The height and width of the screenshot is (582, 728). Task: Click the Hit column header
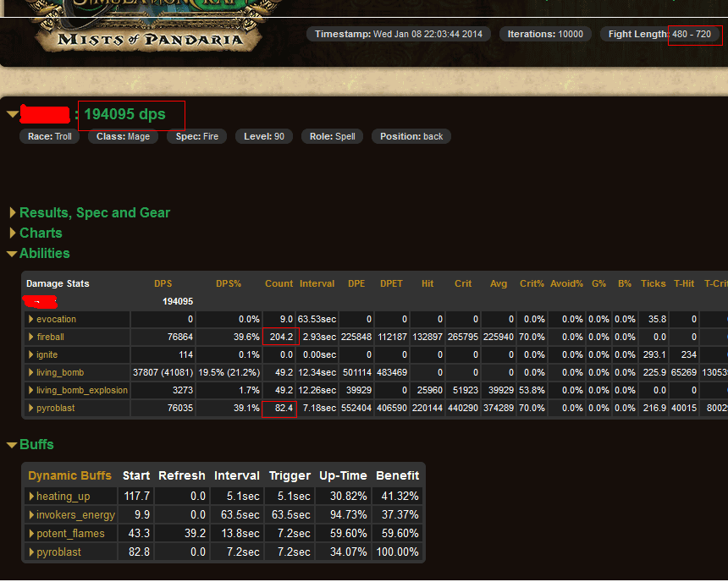(427, 283)
